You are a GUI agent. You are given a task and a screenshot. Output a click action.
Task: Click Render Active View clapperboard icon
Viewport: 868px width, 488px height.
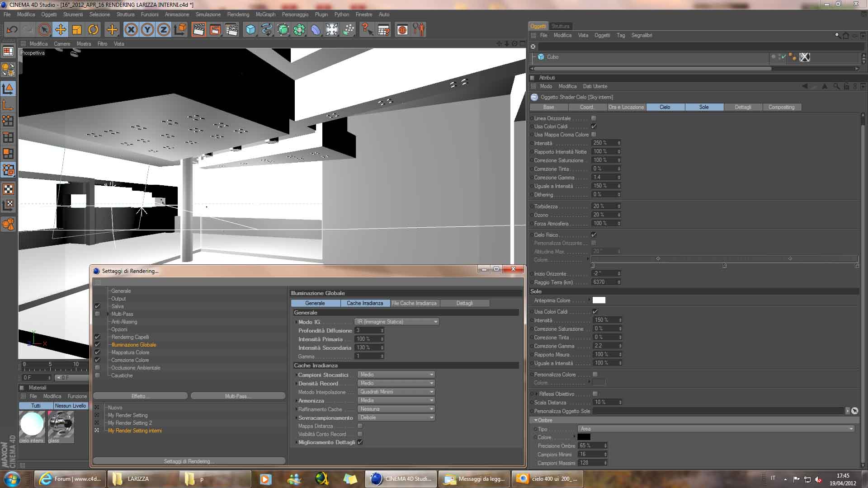pyautogui.click(x=198, y=30)
